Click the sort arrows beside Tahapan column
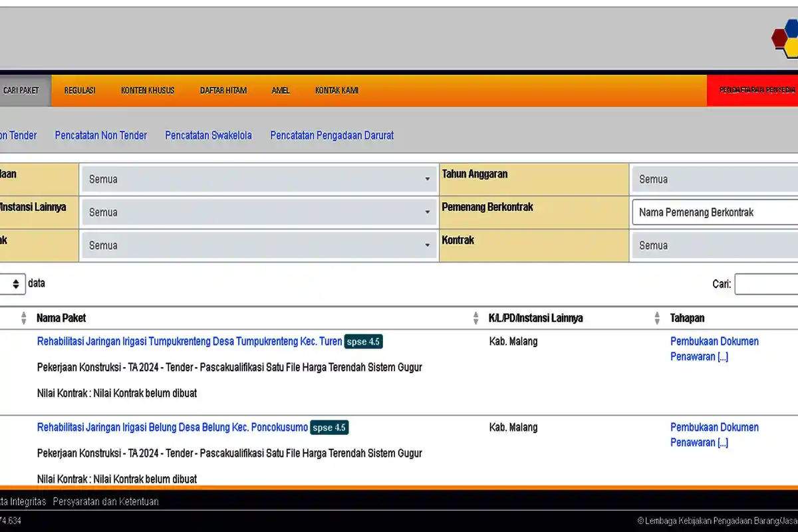Screen dimensions: 798x532 (x=657, y=319)
